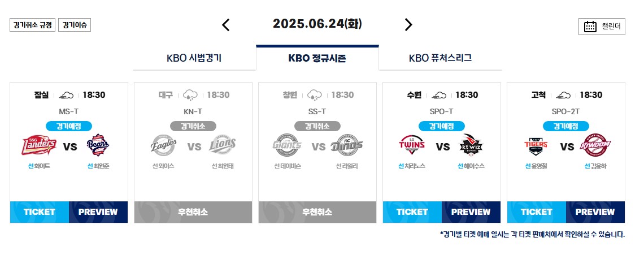Open the calendar (캘린더) button

click(602, 27)
